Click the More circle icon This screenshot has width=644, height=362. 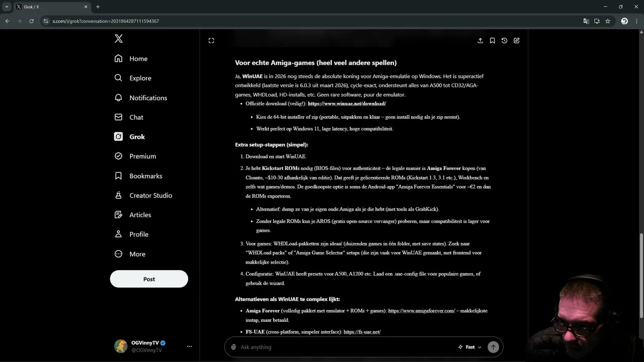(x=118, y=254)
